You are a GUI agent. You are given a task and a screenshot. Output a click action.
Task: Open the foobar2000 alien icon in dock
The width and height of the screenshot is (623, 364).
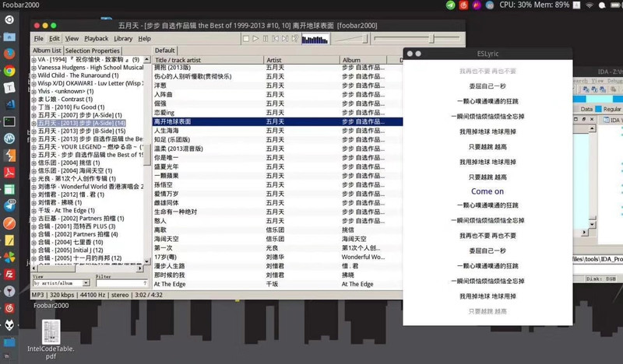pos(9,325)
